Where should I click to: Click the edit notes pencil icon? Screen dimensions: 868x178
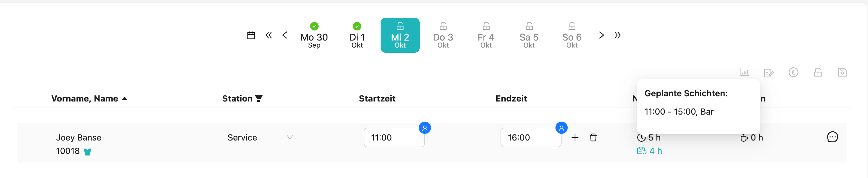tap(769, 72)
